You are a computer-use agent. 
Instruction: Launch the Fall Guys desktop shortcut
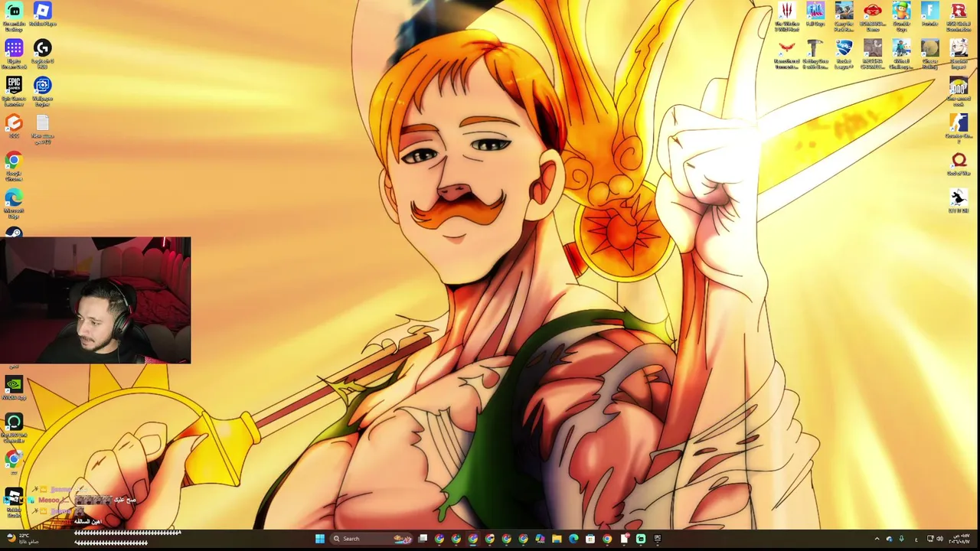(815, 15)
